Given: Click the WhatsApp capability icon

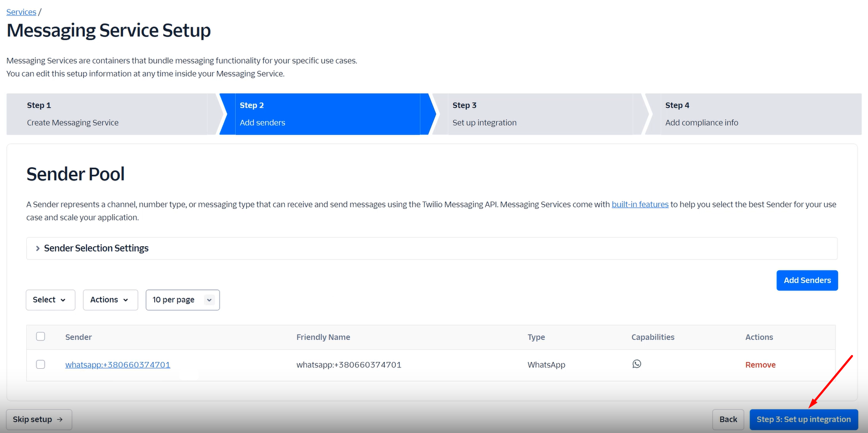Looking at the screenshot, I should (636, 364).
